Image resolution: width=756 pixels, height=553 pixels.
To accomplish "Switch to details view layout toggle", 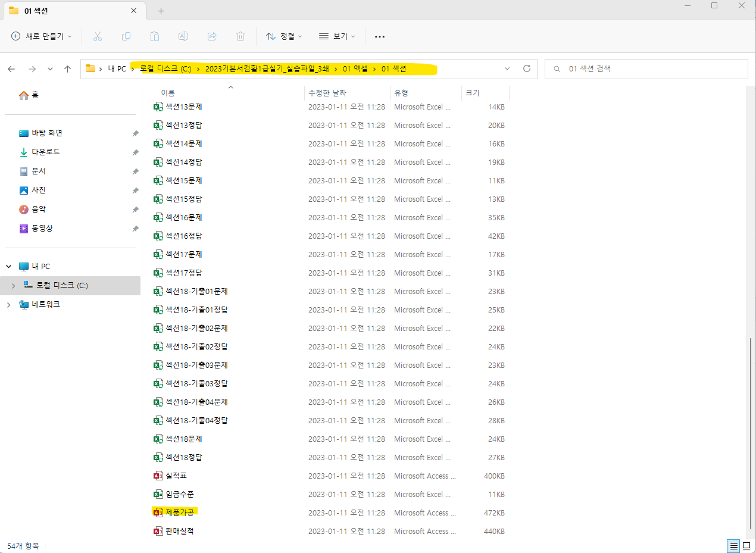I will click(x=734, y=546).
